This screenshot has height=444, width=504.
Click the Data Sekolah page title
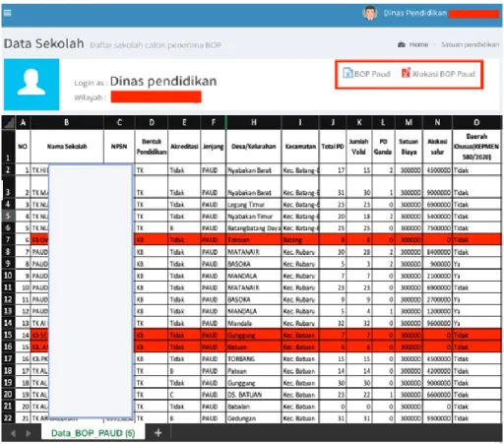tap(44, 43)
